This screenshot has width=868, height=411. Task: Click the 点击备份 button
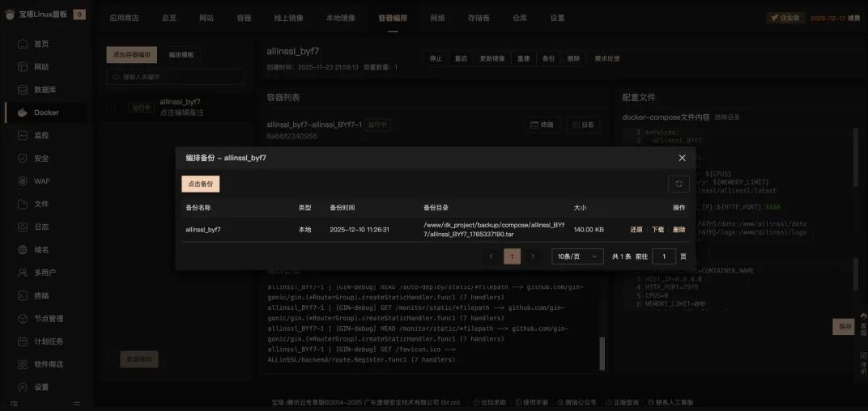click(200, 184)
